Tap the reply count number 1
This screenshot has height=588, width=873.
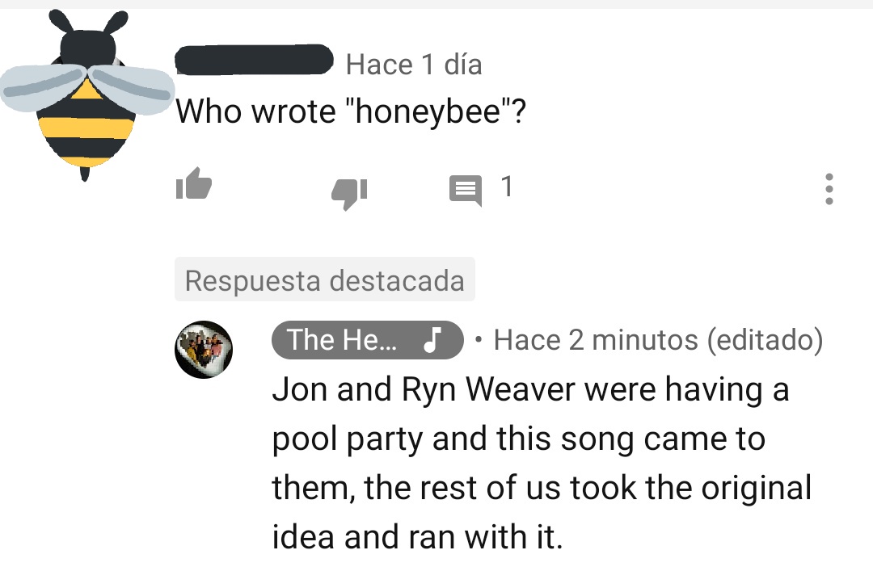pyautogui.click(x=506, y=187)
